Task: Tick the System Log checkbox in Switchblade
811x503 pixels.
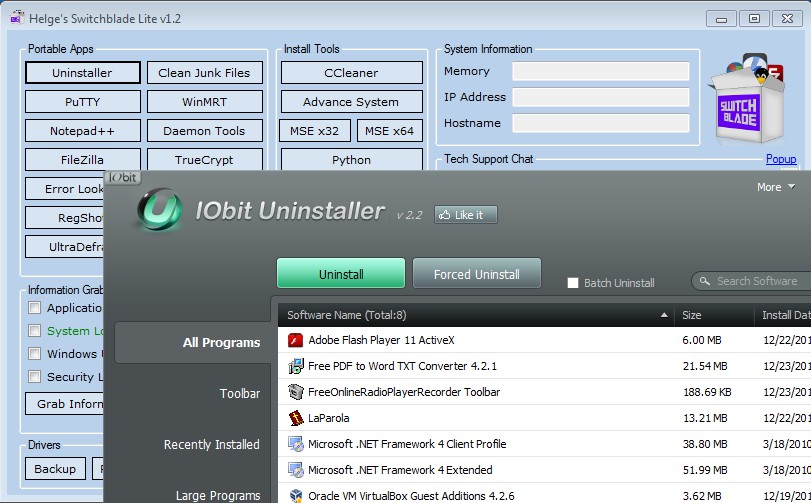Action: [x=35, y=330]
